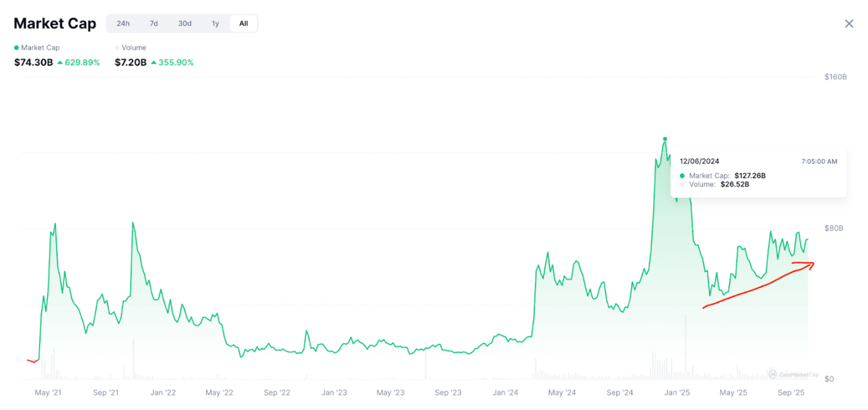Click the green up arrow beside 629.89%
Image resolution: width=868 pixels, height=410 pixels.
60,63
